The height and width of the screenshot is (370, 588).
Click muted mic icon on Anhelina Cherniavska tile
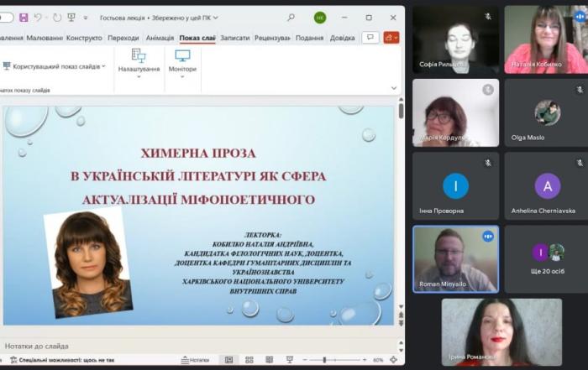pos(580,163)
